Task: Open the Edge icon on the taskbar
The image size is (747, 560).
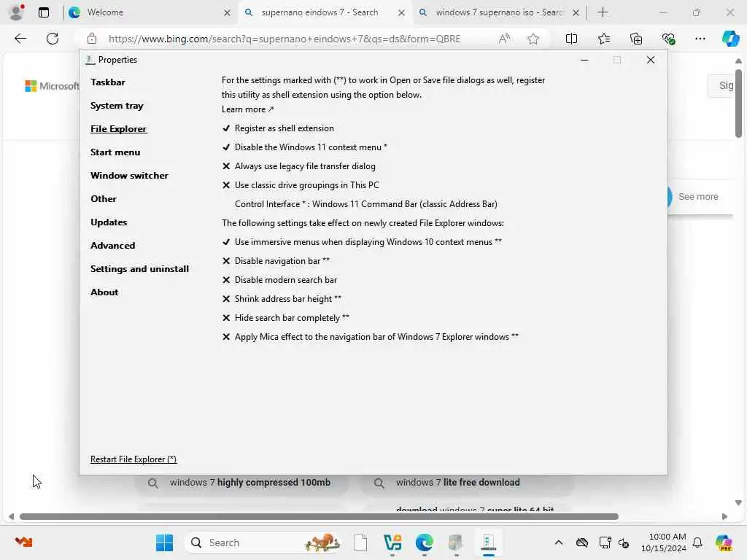Action: tap(424, 542)
